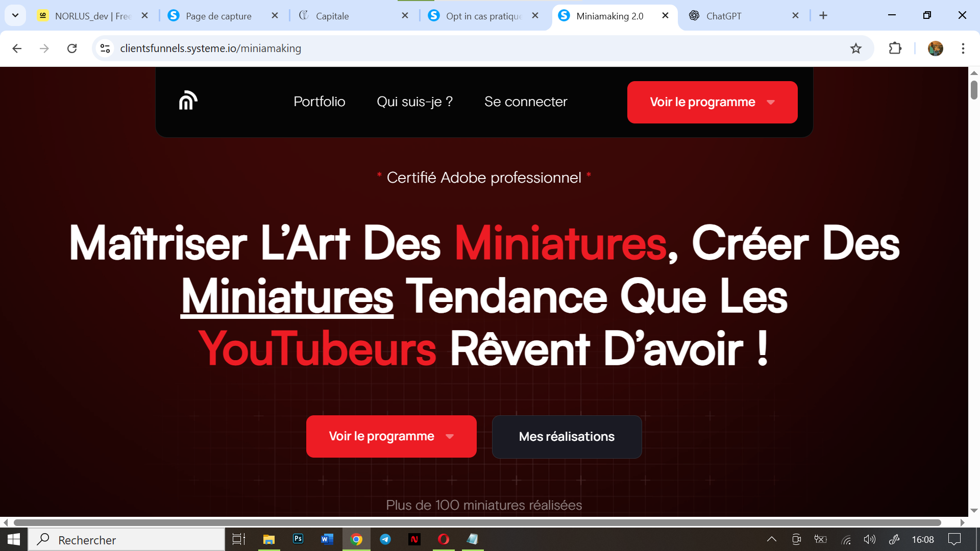Click the site logo icon in the navbar
This screenshot has height=551, width=980.
(188, 101)
